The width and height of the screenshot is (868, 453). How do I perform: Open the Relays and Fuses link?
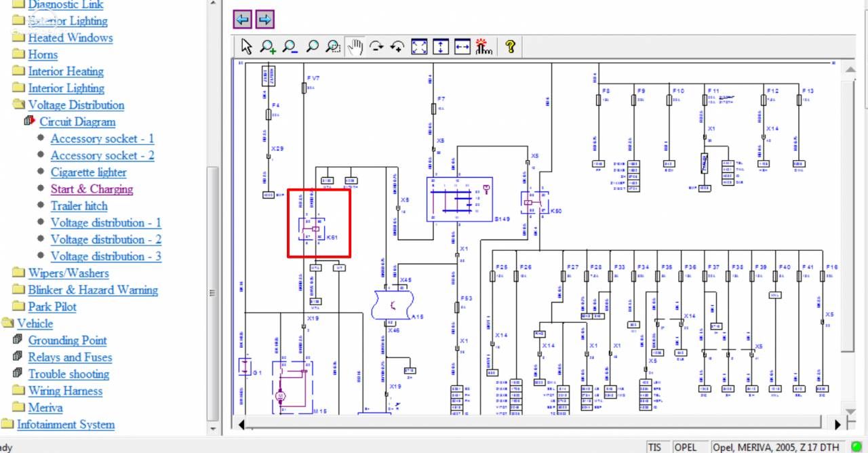coord(71,357)
